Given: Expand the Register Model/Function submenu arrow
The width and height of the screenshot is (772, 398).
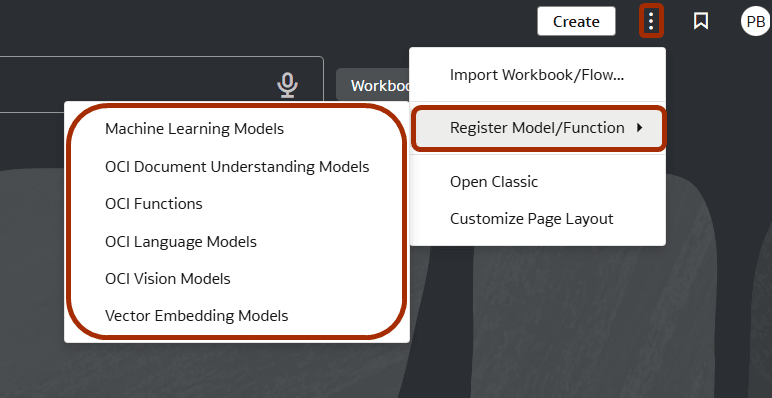Looking at the screenshot, I should tap(639, 128).
